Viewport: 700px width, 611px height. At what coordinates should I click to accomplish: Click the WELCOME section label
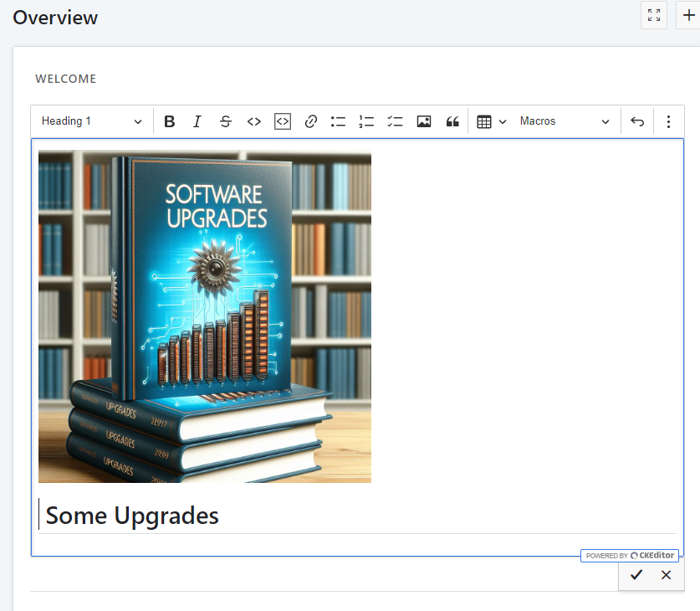coord(65,79)
